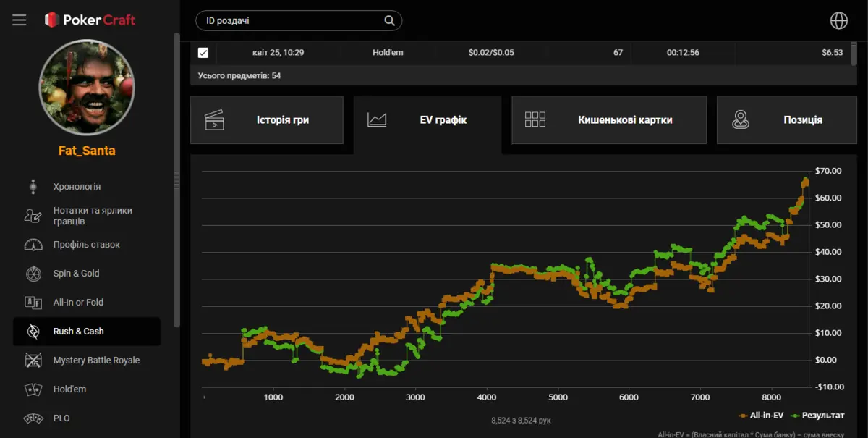Toggle All-in-EV legend series
This screenshot has height=438, width=868.
[x=762, y=416]
